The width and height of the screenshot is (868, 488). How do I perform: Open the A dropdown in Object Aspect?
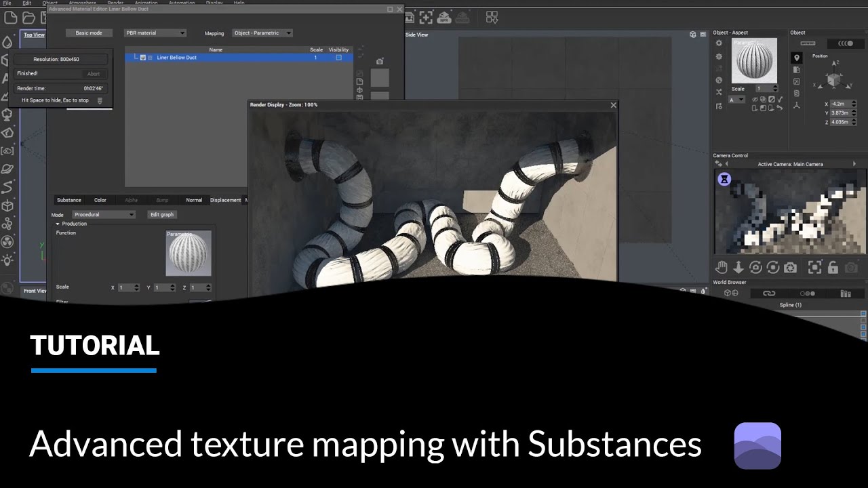click(736, 100)
